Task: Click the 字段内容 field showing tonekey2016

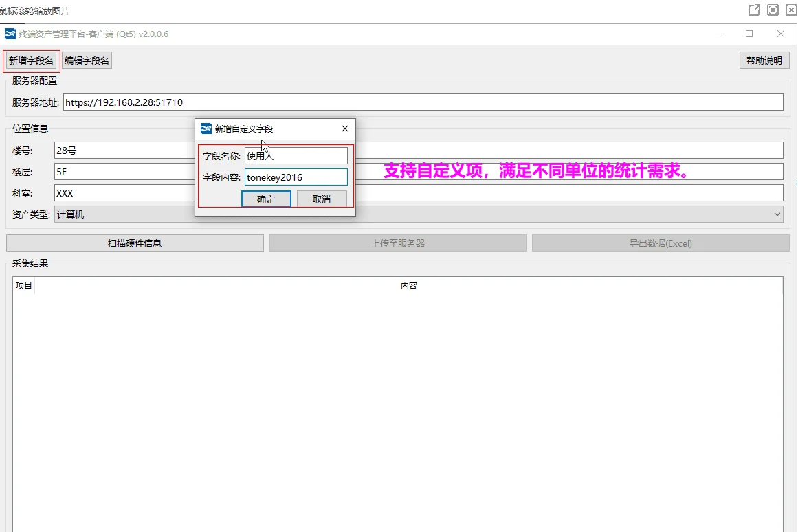Action: click(x=296, y=177)
